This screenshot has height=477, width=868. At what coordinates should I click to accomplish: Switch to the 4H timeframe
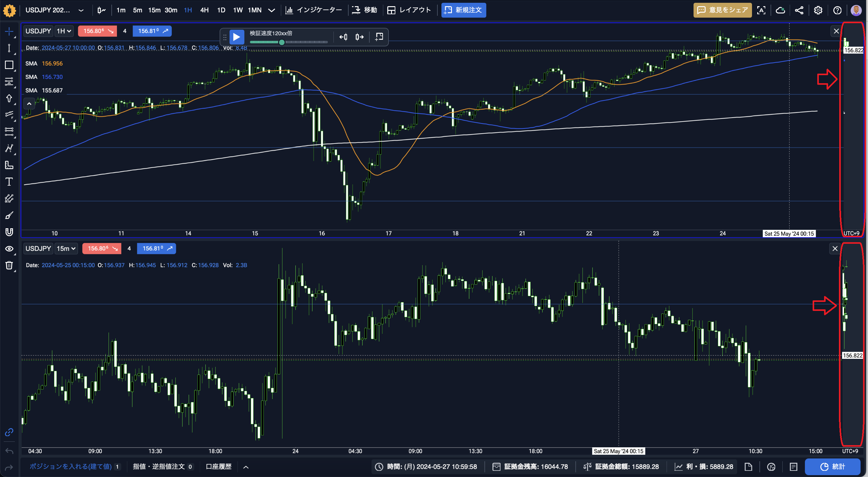pos(204,10)
